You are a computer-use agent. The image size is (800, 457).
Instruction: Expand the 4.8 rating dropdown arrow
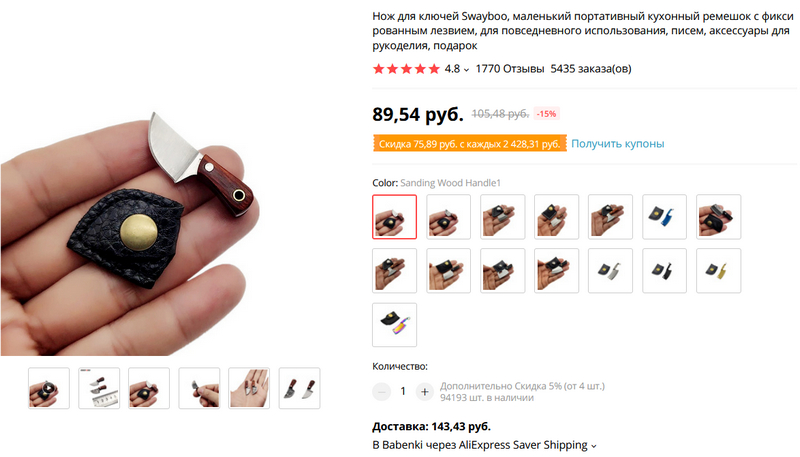pyautogui.click(x=466, y=70)
